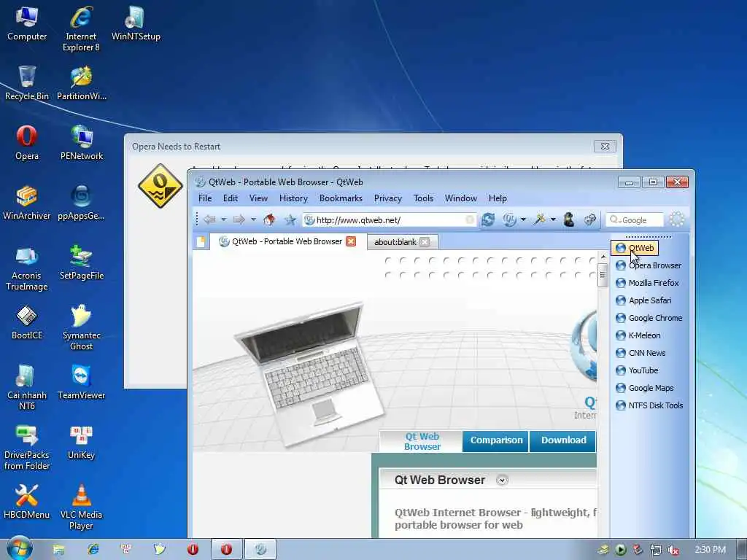Select the Opera desktop icon
This screenshot has width=747, height=560.
(x=27, y=143)
